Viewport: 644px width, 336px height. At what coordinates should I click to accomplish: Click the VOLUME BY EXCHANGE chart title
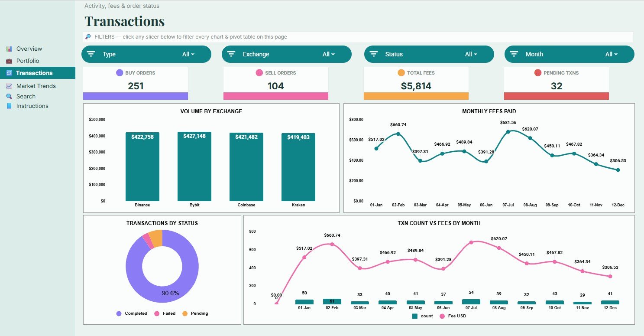click(211, 111)
